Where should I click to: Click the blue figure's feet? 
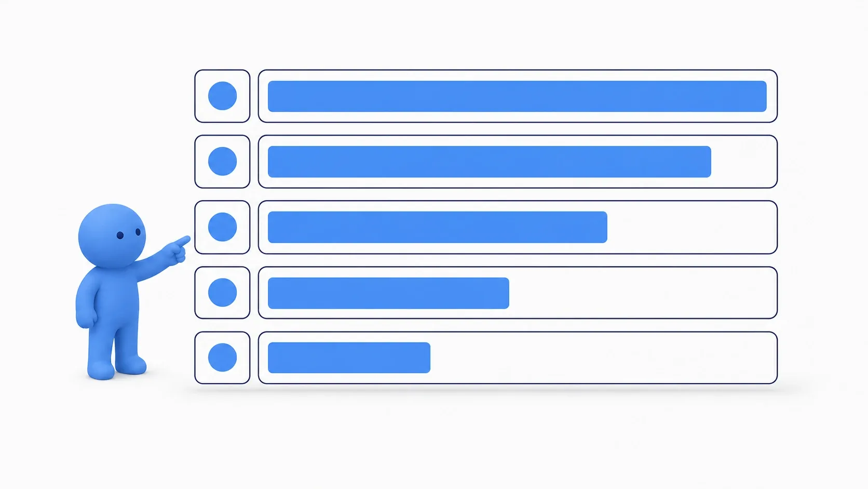point(116,368)
